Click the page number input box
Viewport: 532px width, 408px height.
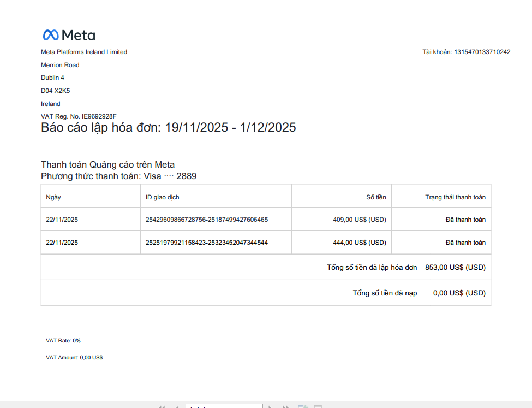(x=224, y=406)
